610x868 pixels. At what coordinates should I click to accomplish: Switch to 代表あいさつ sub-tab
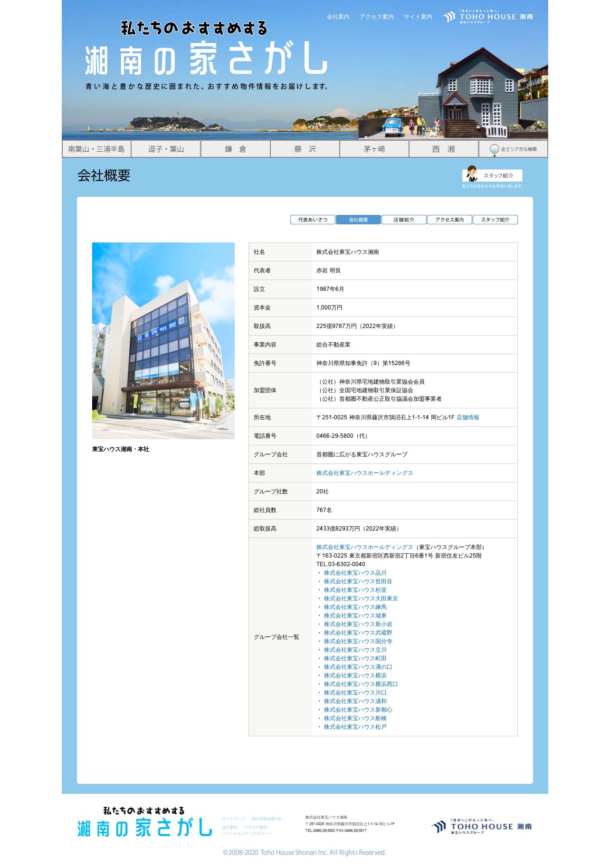pos(313,220)
